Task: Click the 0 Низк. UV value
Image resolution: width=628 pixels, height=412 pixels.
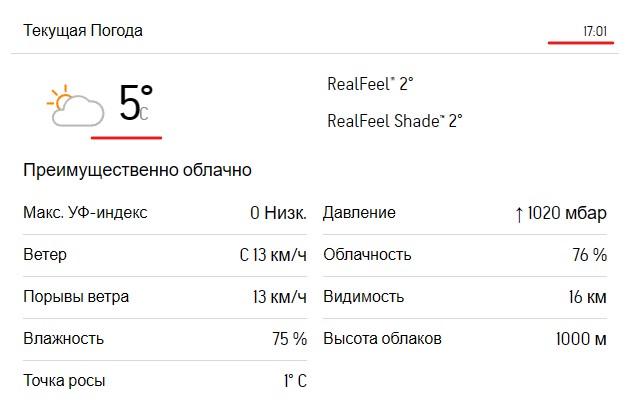Action: [278, 213]
